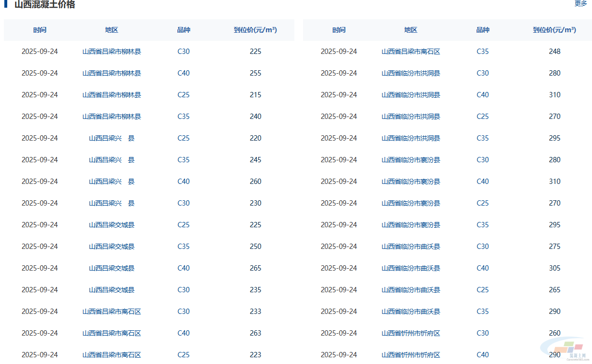Click the 山西混凝土价格 section heading

(x=45, y=5)
